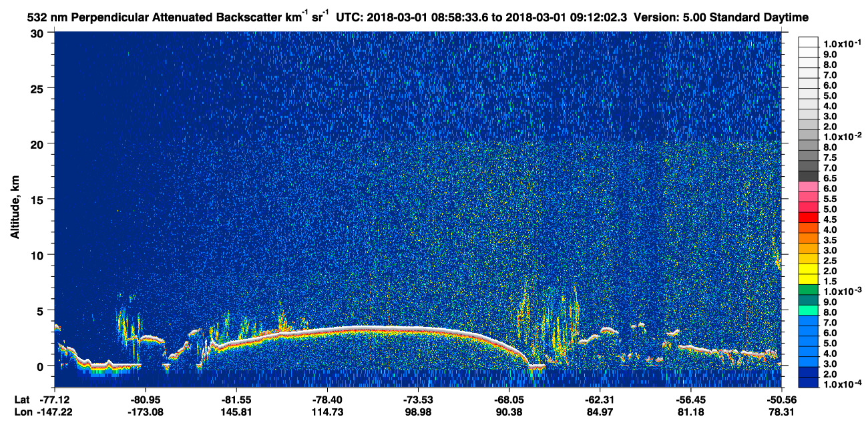Click the latitude value -80.95

pos(145,400)
